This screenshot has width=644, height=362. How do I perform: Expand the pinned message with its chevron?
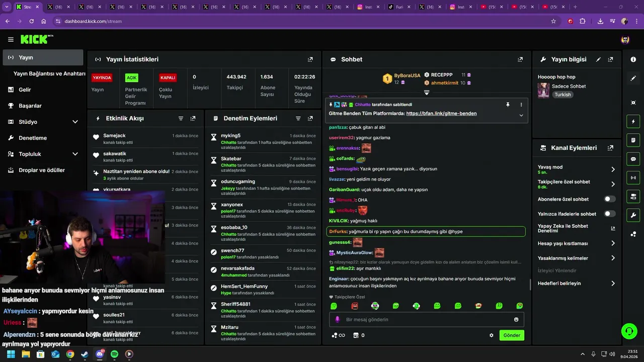(x=521, y=115)
